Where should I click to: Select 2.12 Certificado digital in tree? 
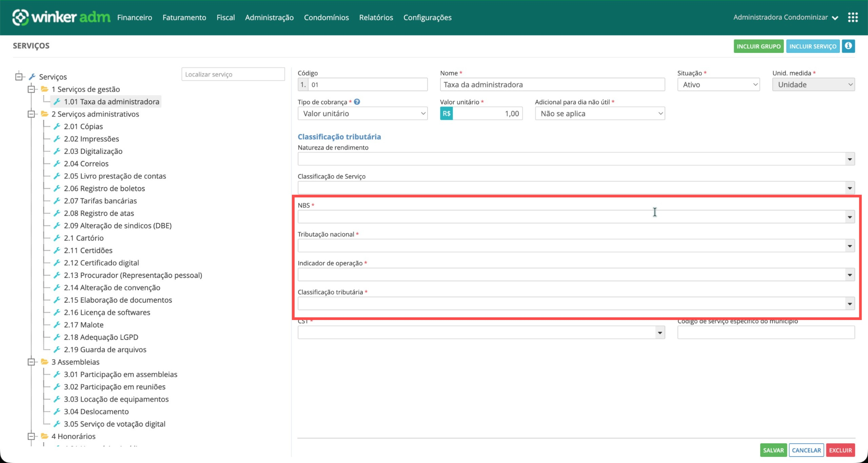tap(101, 263)
